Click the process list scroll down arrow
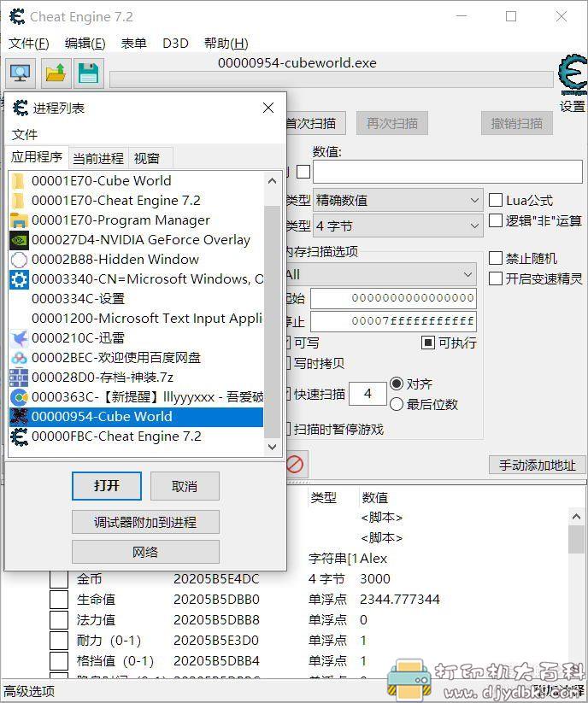This screenshot has width=588, height=703. pos(272,447)
